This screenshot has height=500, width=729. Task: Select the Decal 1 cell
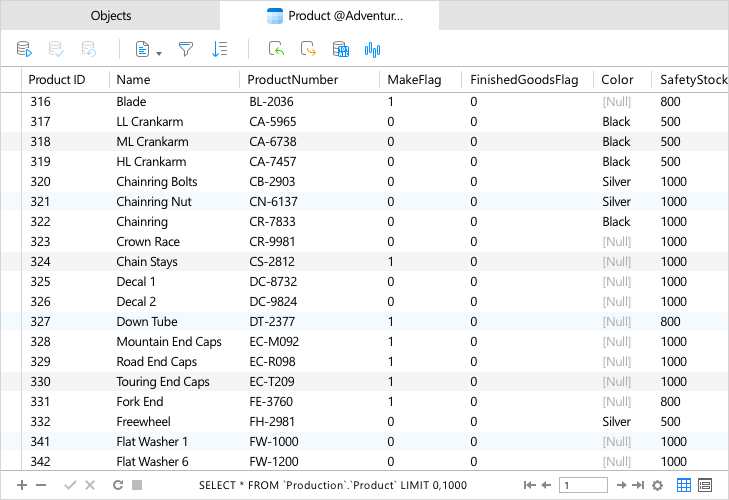click(136, 281)
